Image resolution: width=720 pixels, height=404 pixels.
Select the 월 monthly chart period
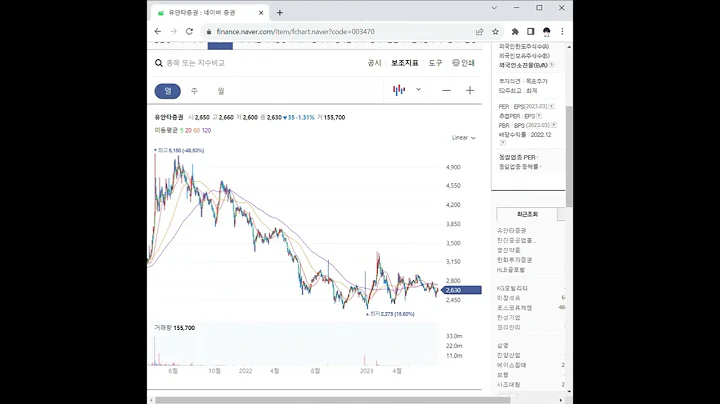coord(221,91)
